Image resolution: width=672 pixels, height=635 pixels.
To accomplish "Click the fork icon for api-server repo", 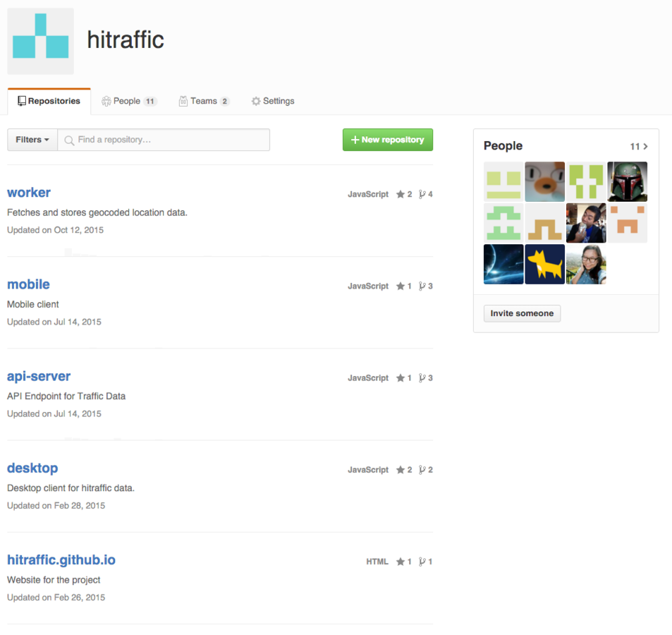I will click(422, 377).
